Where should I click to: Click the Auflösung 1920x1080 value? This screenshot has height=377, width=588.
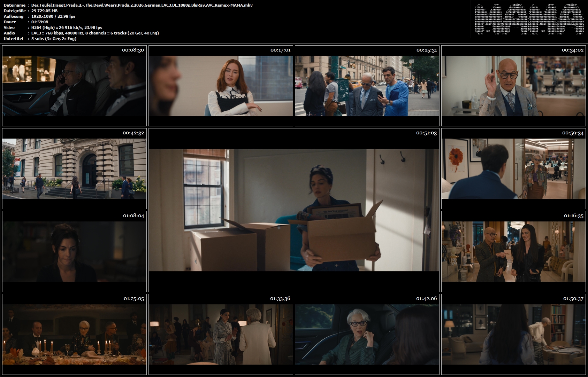tap(53, 16)
